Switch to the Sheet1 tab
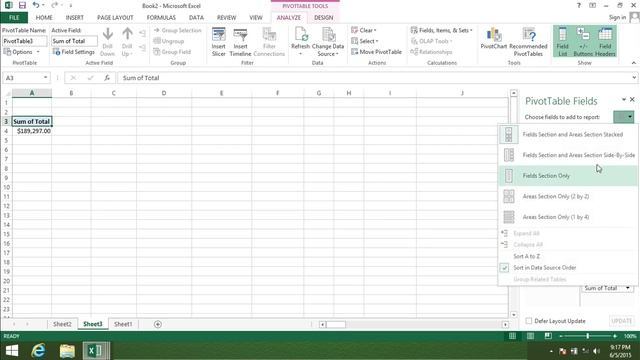 coord(123,324)
